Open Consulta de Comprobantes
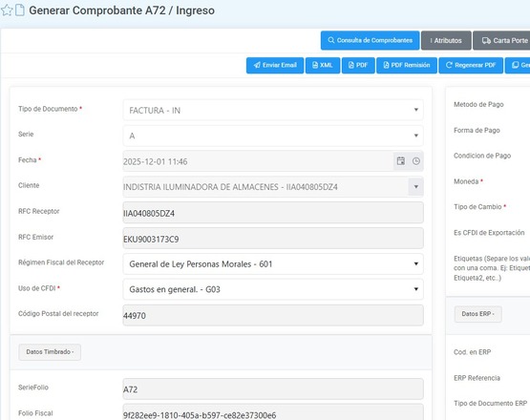The image size is (530, 420). coord(370,40)
